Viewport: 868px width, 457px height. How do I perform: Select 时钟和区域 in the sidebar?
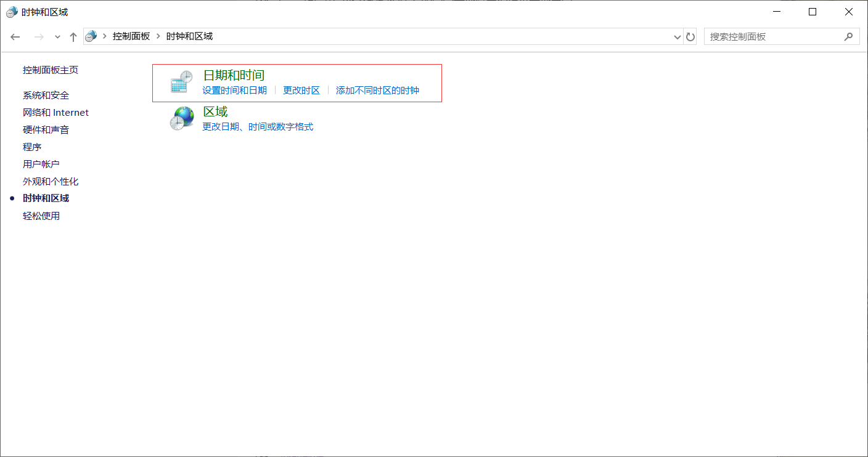pyautogui.click(x=46, y=198)
